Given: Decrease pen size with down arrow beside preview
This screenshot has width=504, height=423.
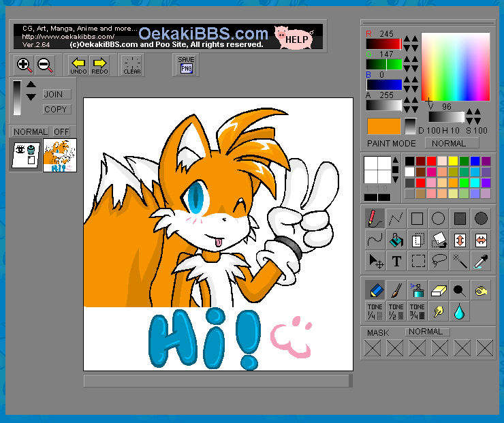Looking at the screenshot, I should click(396, 179).
